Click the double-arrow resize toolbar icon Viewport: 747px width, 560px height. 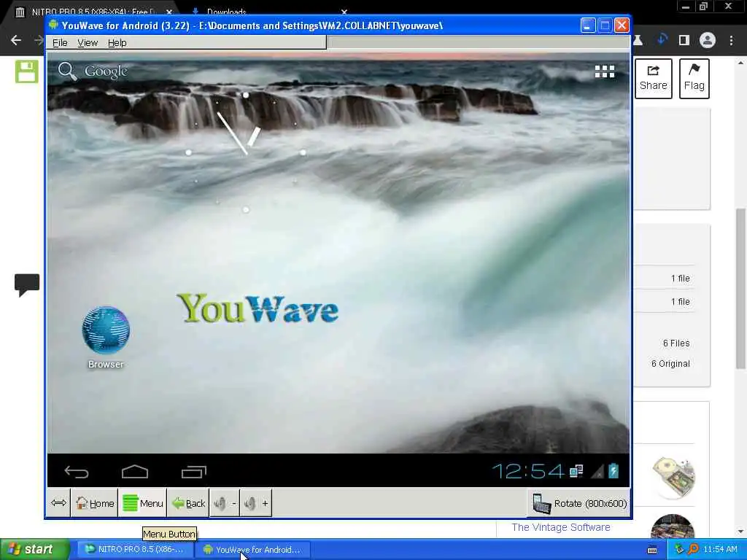click(x=58, y=503)
